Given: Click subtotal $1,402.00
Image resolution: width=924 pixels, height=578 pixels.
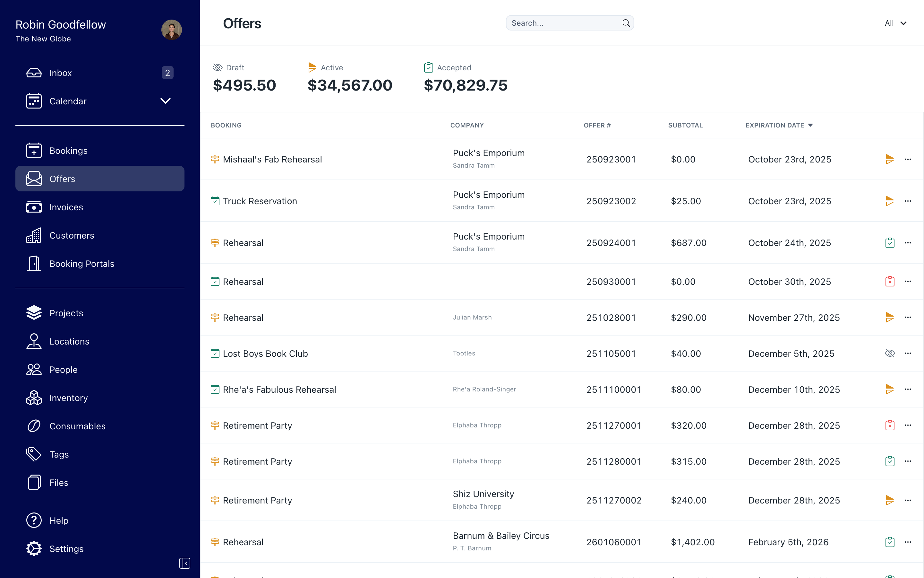Looking at the screenshot, I should (x=693, y=542).
